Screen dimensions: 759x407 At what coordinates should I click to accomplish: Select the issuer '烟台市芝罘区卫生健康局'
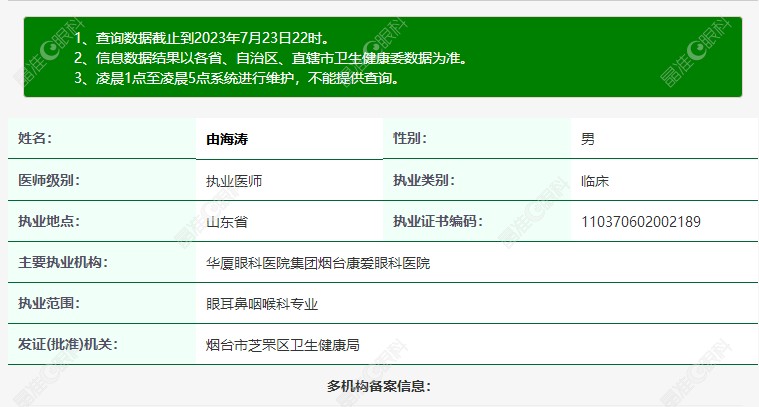pyautogui.click(x=283, y=345)
